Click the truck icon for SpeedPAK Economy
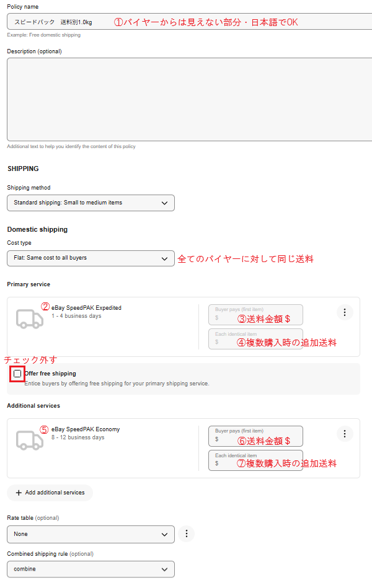This screenshot has height=588, width=372. (29, 439)
